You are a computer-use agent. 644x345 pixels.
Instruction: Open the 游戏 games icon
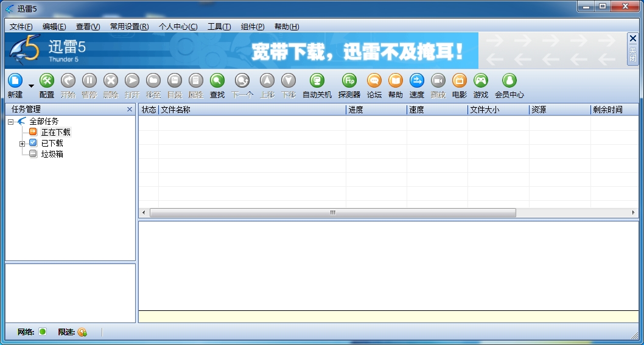coord(480,80)
